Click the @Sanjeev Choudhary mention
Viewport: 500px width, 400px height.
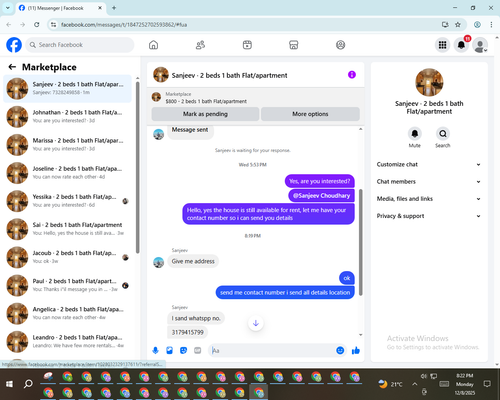[x=321, y=196]
